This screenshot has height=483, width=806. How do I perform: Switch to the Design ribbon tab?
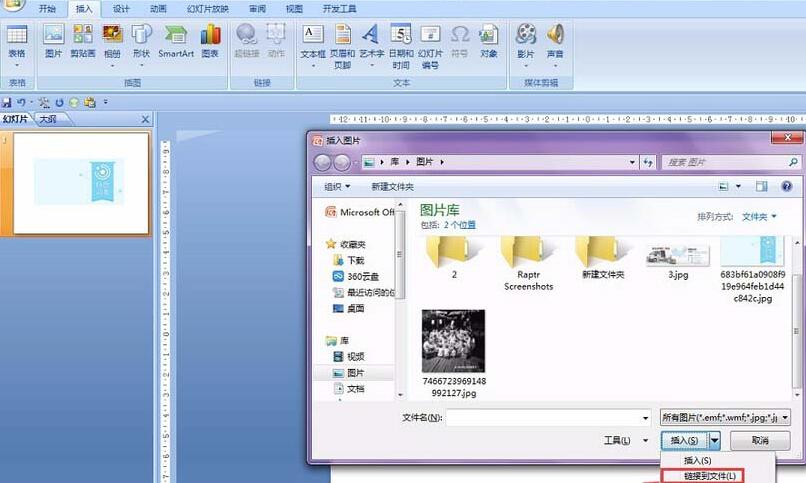point(121,8)
